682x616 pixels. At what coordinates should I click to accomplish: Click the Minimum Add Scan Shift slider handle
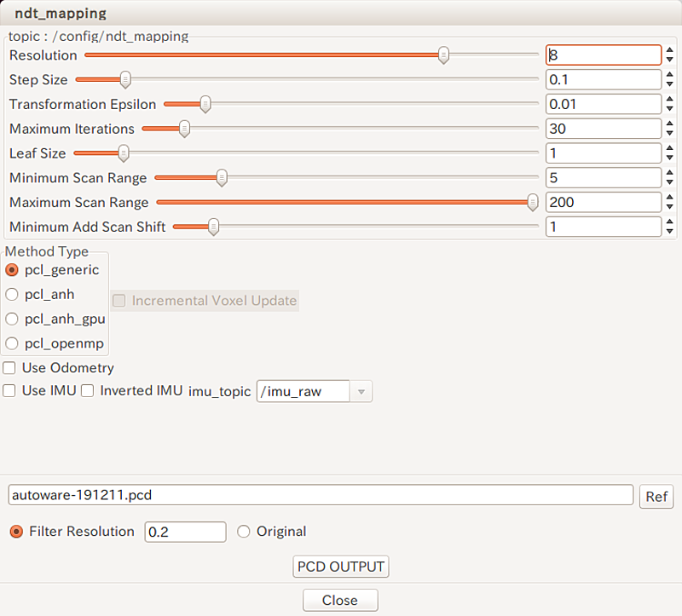pos(213,227)
